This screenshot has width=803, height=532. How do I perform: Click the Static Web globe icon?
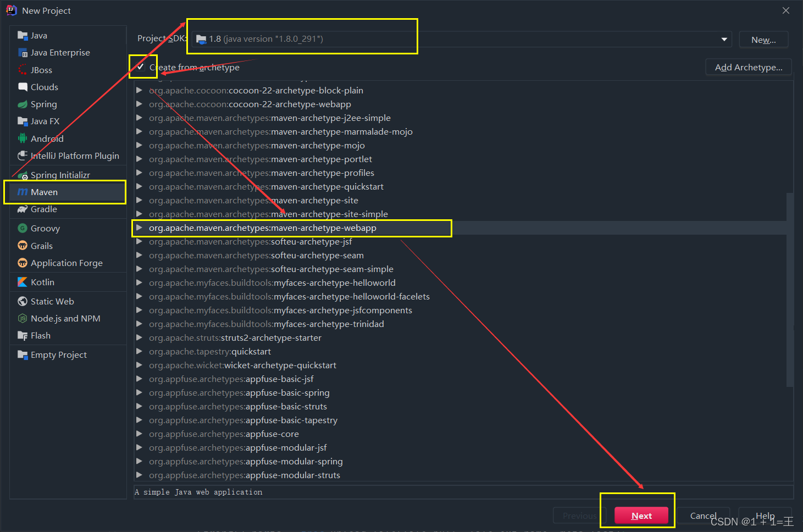tap(23, 301)
